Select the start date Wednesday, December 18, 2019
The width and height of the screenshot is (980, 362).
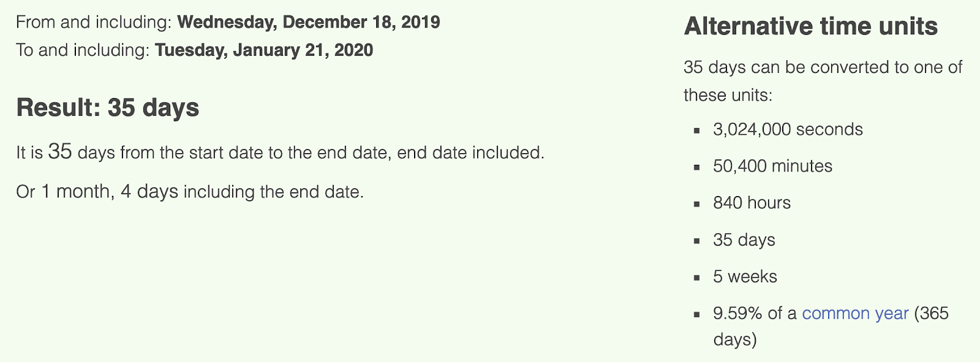tap(309, 22)
